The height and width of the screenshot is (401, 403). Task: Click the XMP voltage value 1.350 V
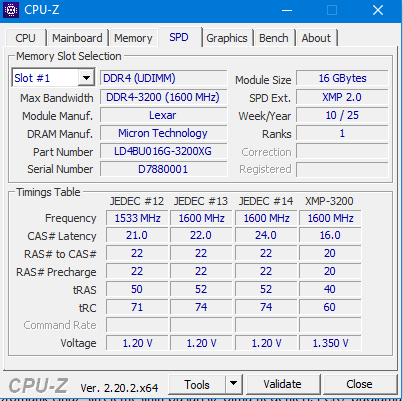(x=330, y=343)
